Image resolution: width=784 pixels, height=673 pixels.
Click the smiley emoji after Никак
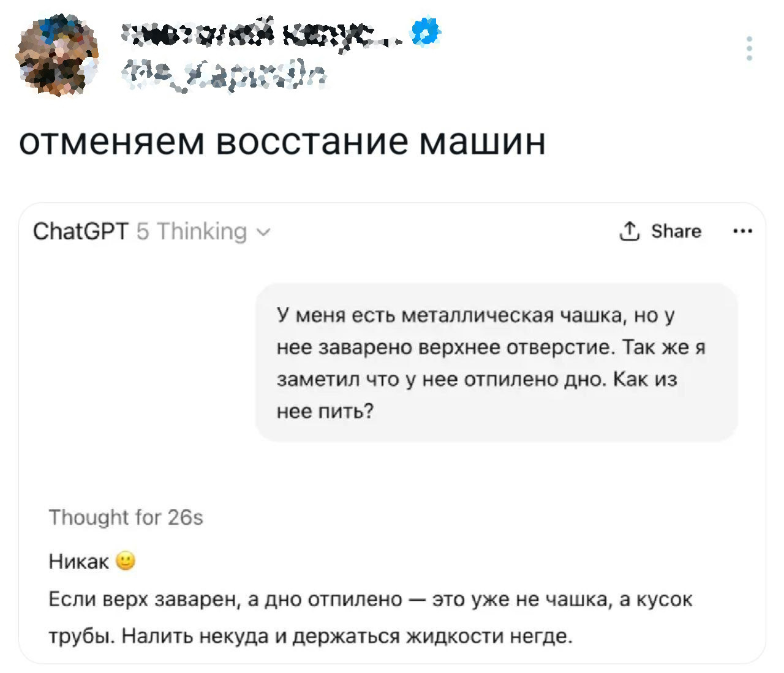click(125, 561)
